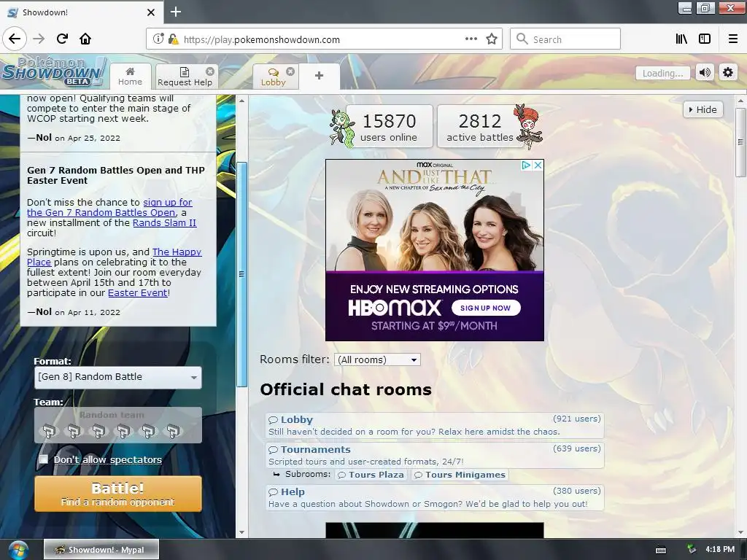Open the Rands Slam II link
This screenshot has width=747, height=560.
point(164,222)
